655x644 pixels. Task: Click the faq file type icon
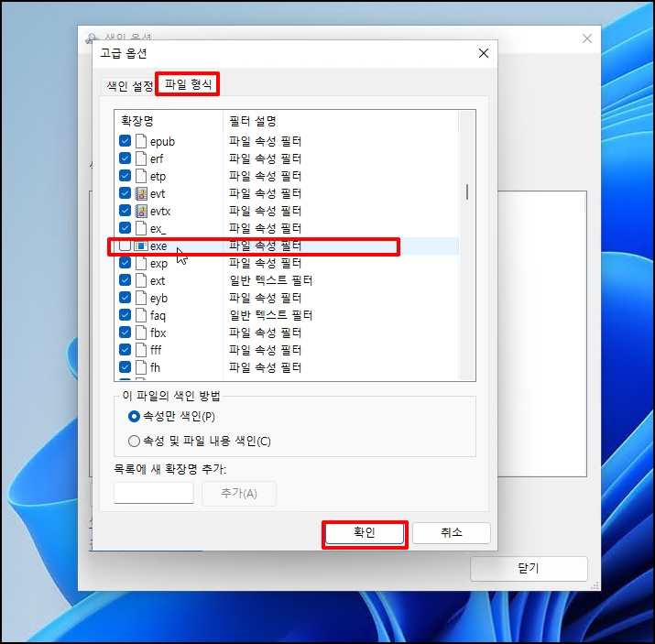click(x=141, y=315)
